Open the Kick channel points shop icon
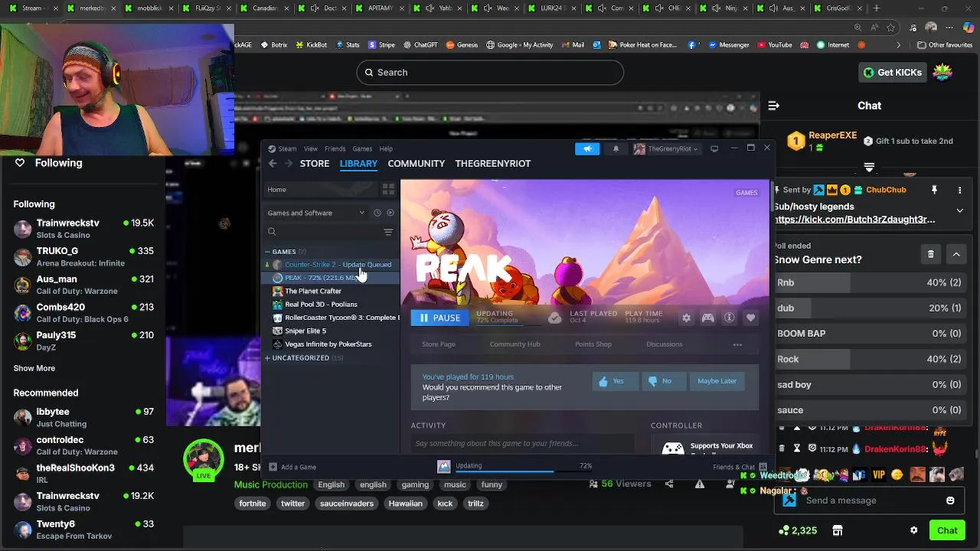This screenshot has width=980, height=551. (838, 530)
